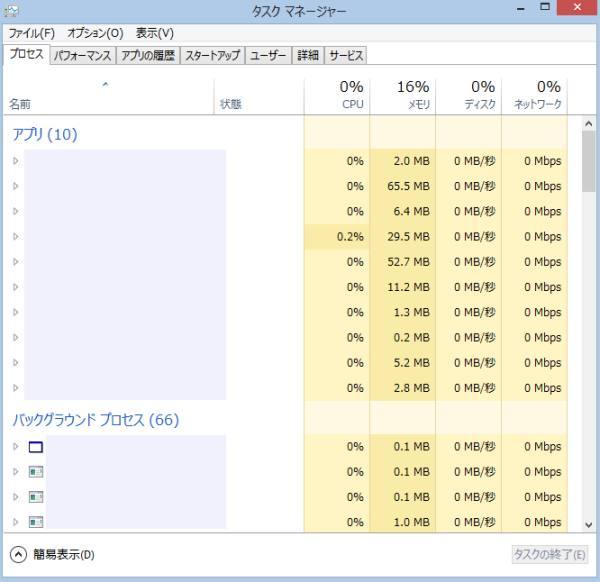600x582 pixels.
Task: Open the サービス tab
Action: click(x=346, y=56)
